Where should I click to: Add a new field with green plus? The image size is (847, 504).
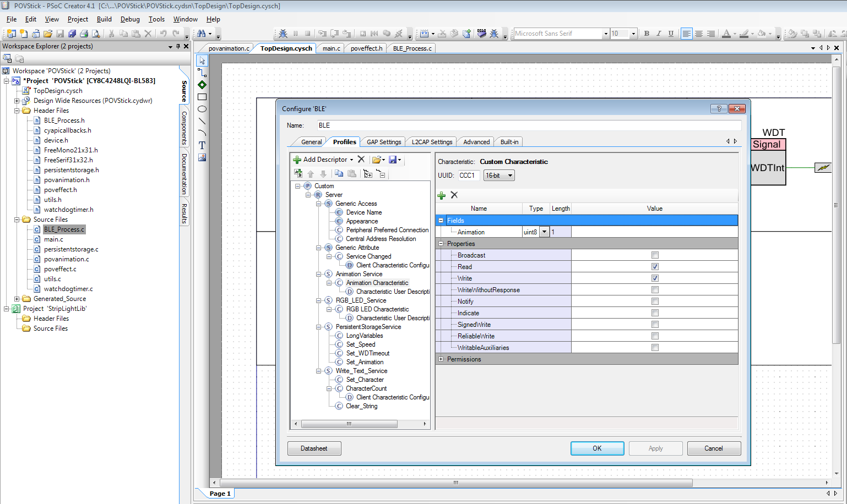(x=441, y=195)
